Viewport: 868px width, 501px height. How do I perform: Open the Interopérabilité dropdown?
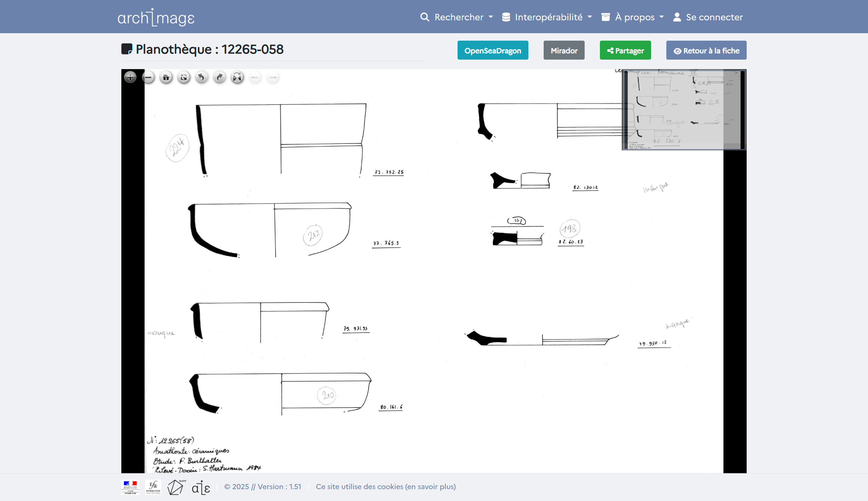(x=547, y=17)
